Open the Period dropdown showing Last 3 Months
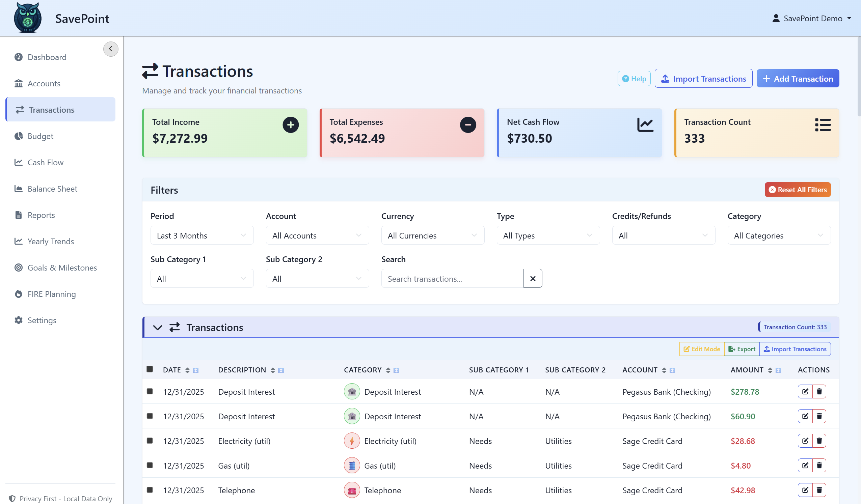The width and height of the screenshot is (861, 504). point(201,235)
